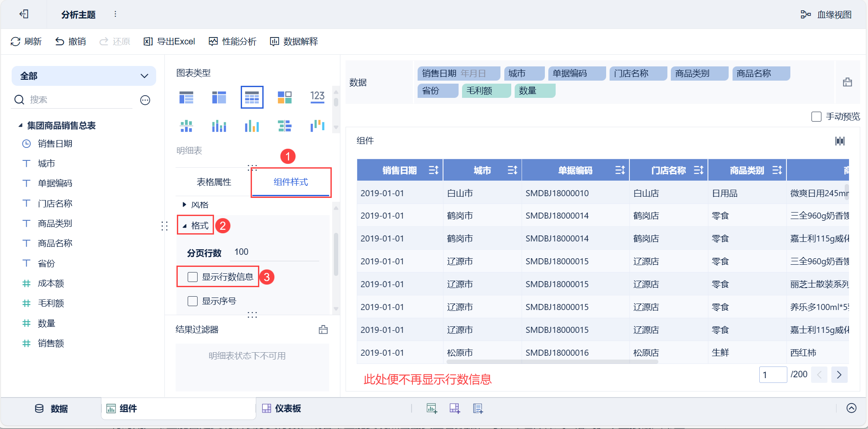Select the colored treemap chart type icon
The width and height of the screenshot is (868, 429).
[x=285, y=97]
